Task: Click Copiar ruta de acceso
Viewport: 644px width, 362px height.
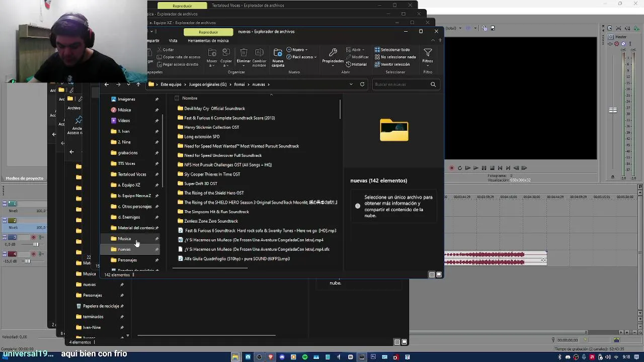Action: 178,57
